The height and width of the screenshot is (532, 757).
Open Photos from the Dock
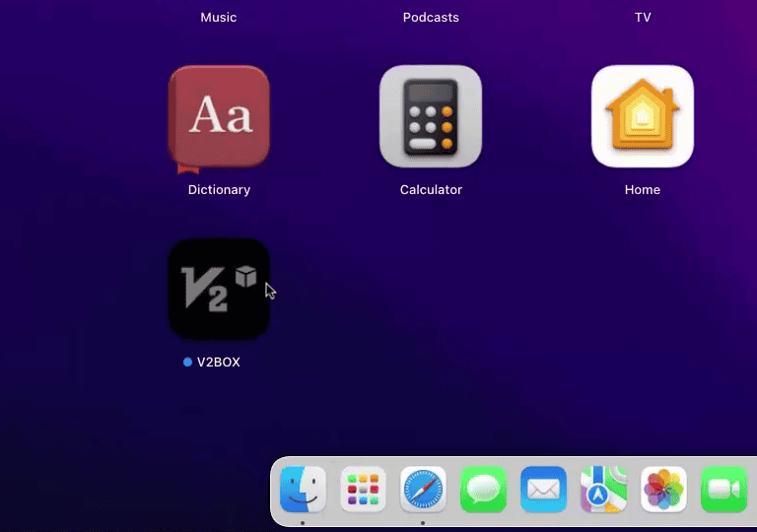(663, 490)
